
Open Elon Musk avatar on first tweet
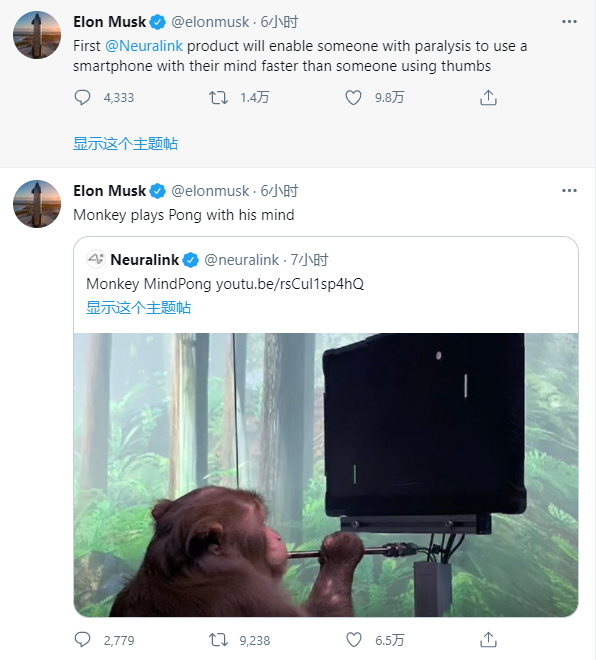37,35
